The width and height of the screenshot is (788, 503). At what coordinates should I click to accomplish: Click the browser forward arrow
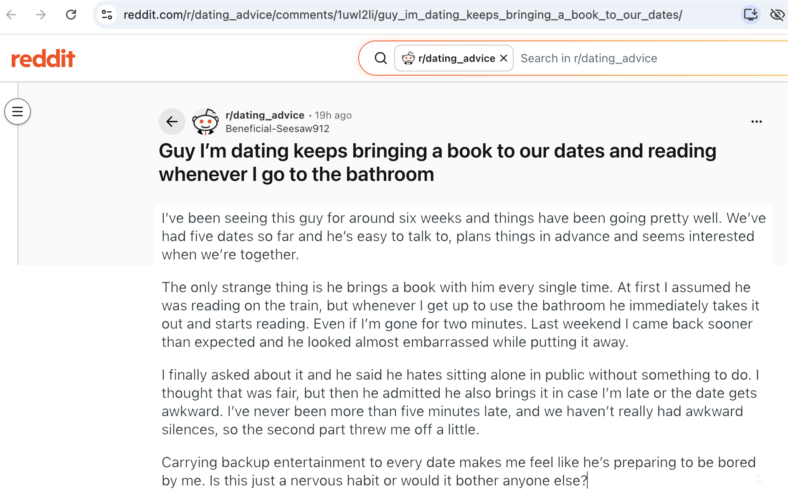[x=41, y=15]
